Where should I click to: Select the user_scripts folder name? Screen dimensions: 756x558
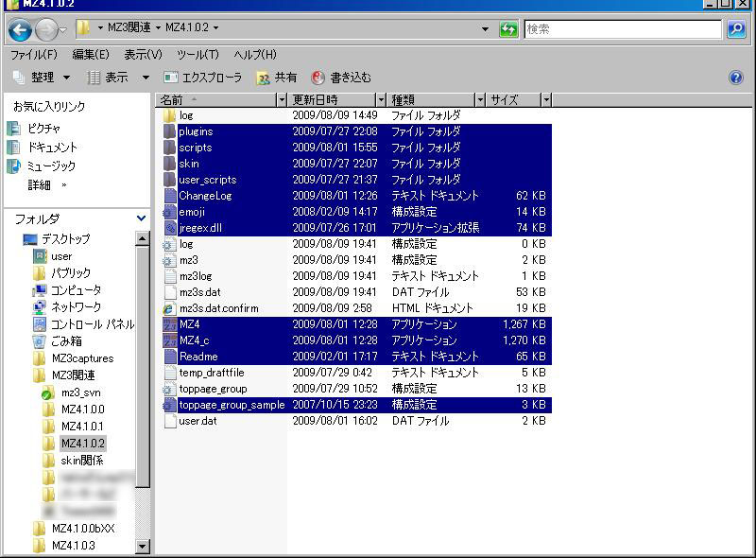208,180
